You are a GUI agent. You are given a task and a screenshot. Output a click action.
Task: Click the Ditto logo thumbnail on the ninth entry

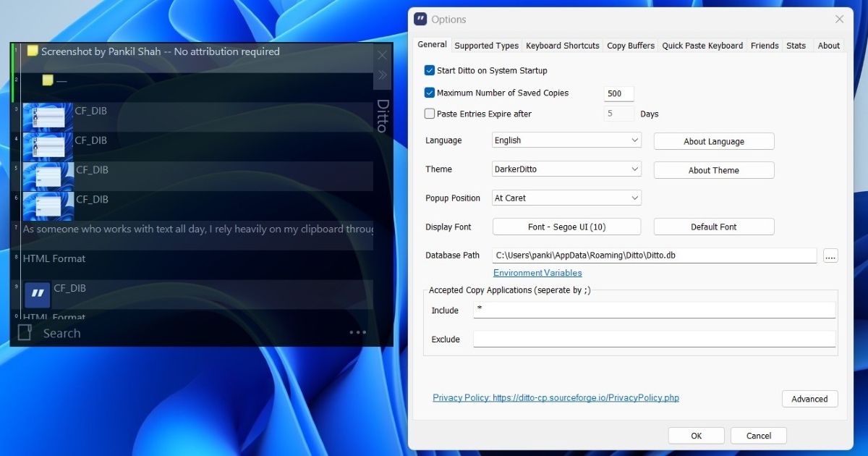coord(38,294)
